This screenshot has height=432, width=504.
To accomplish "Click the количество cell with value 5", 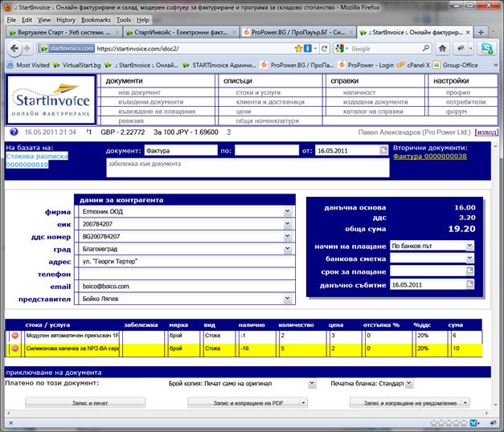I will coord(301,348).
